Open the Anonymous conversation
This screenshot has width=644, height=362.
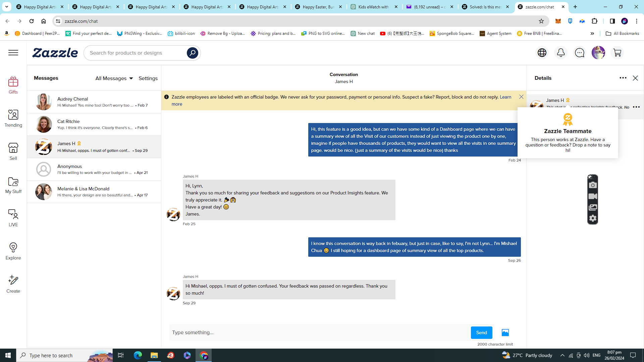[94, 169]
